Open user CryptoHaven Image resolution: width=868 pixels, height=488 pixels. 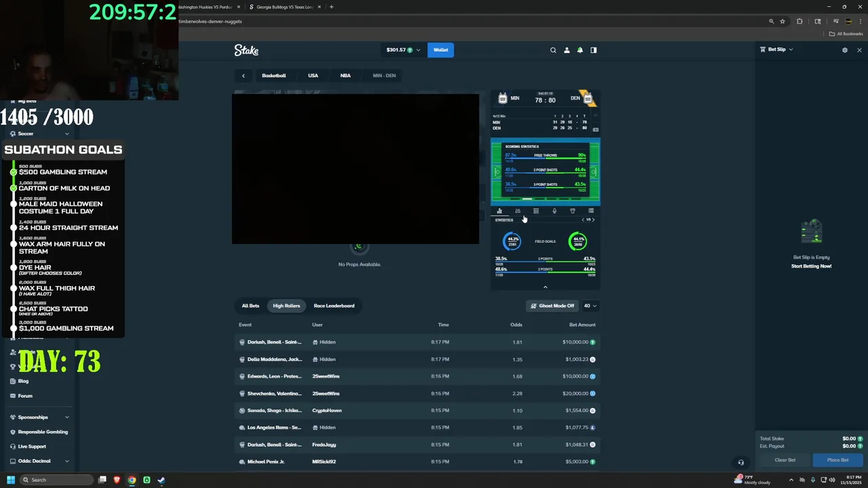click(327, 411)
